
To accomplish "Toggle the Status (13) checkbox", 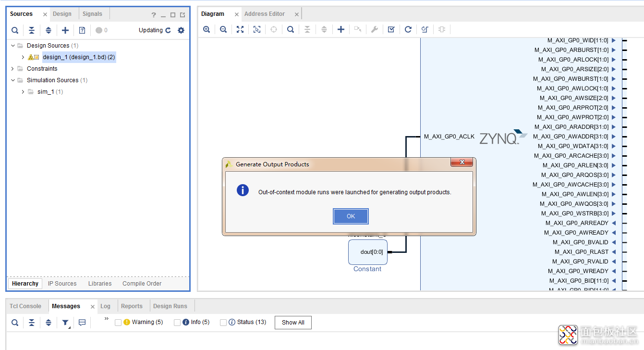I will pos(223,323).
